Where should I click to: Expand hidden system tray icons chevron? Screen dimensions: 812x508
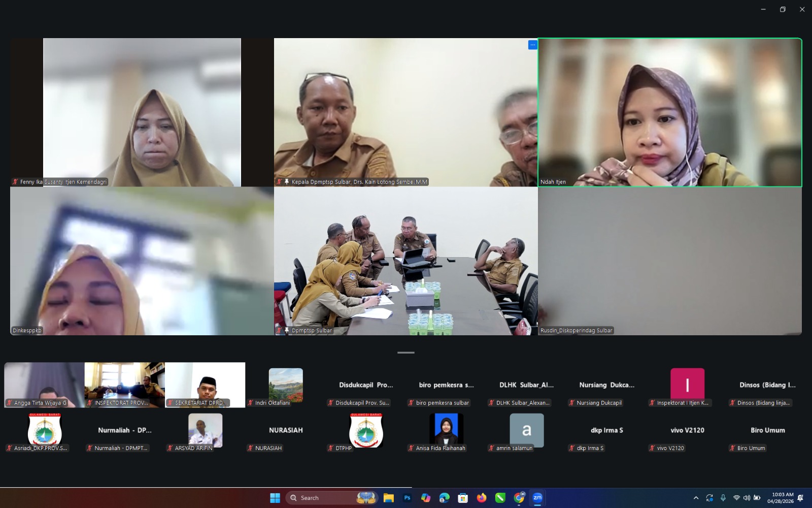click(x=696, y=498)
